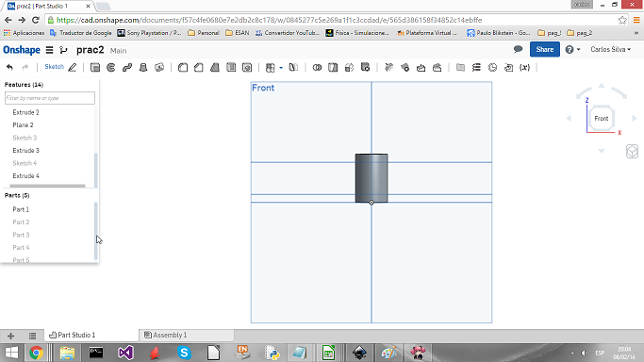
Task: Select the Move face tool icon
Action: click(x=421, y=67)
